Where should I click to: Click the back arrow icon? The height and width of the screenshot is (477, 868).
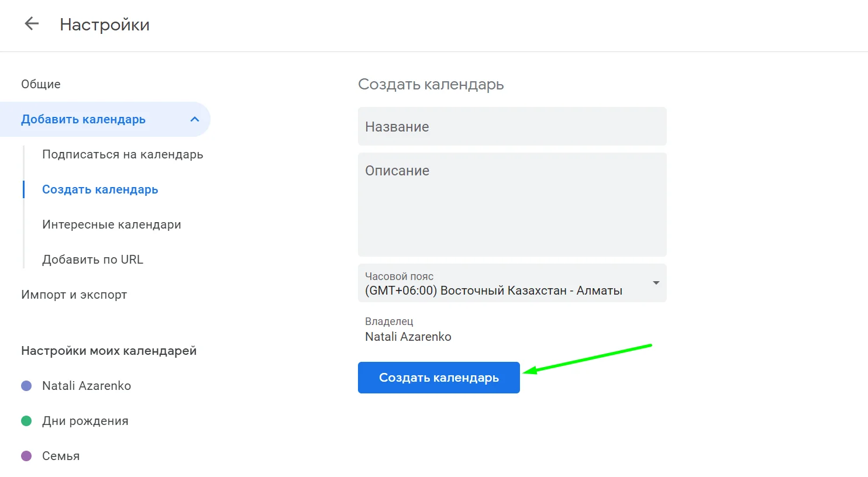pos(32,24)
